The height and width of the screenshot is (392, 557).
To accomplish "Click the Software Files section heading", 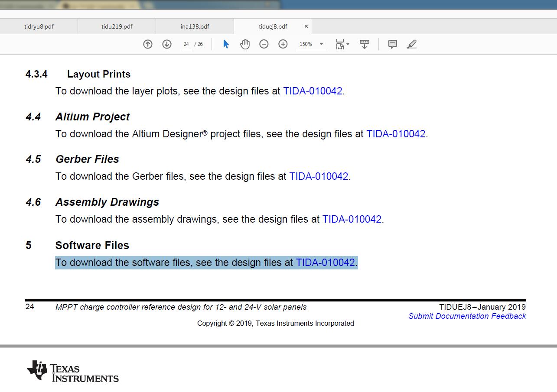I will [x=92, y=245].
